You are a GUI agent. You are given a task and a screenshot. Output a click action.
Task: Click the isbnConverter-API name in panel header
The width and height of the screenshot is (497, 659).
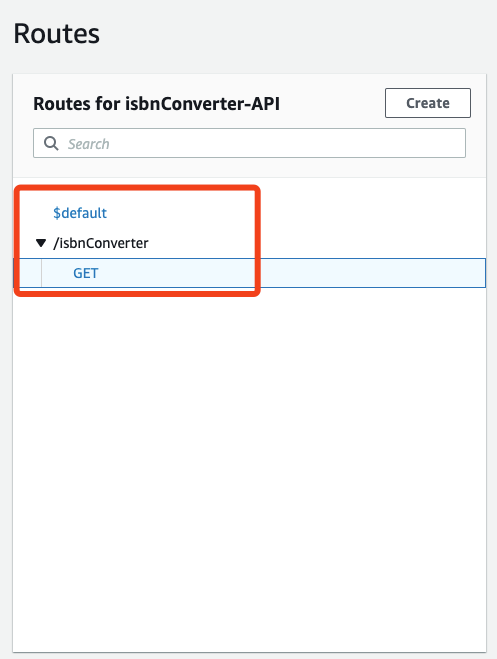(x=202, y=104)
